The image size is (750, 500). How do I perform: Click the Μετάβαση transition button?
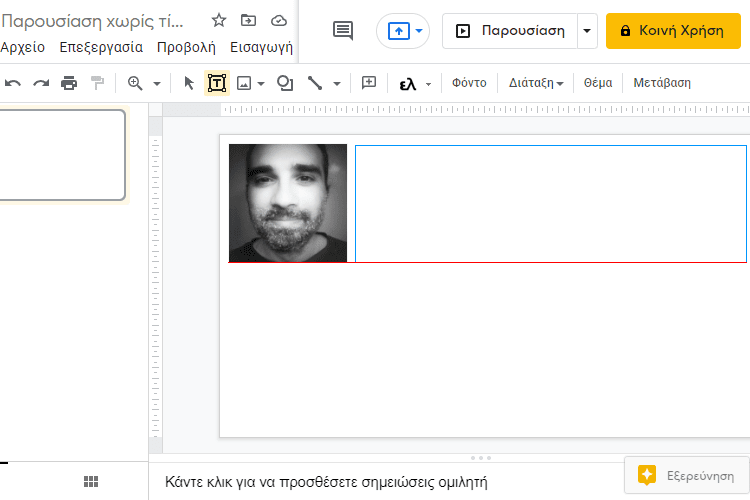pos(662,83)
